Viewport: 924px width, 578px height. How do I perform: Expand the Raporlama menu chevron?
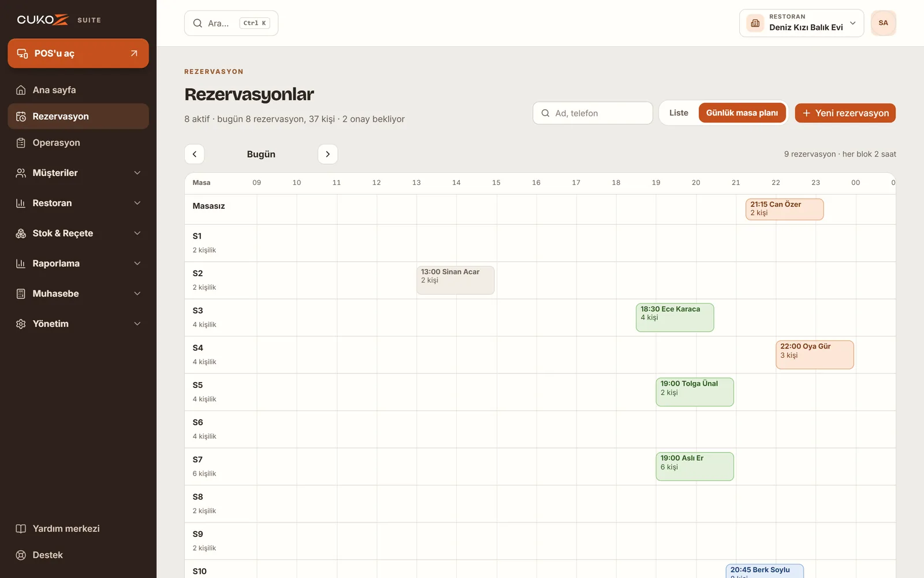click(x=137, y=264)
